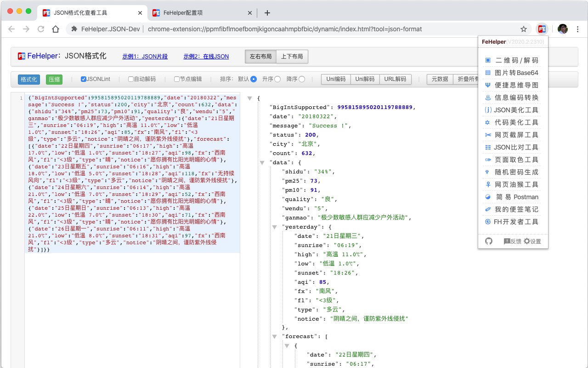Enable the 自动解码 checkbox
The image size is (588, 368).
[x=131, y=79]
